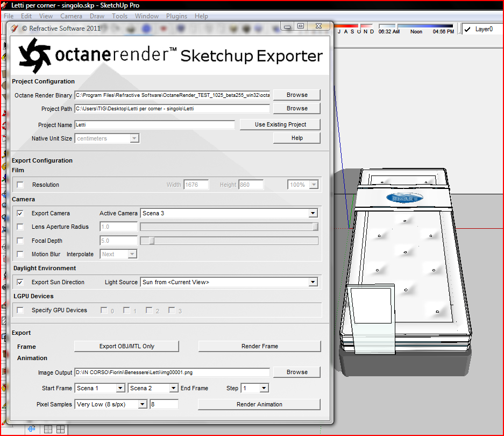Click the Layer0 visibility checkmark
This screenshot has width=504, height=436.
[467, 29]
